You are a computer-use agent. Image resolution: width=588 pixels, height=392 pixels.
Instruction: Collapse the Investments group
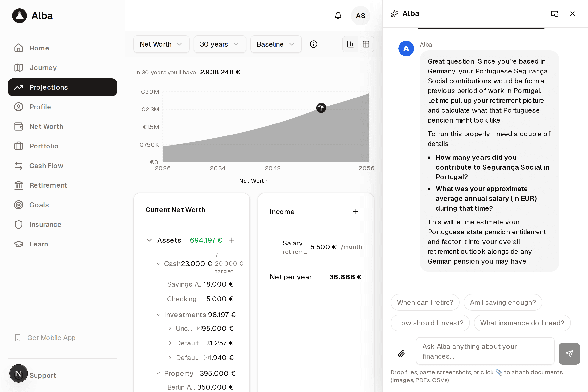point(158,315)
